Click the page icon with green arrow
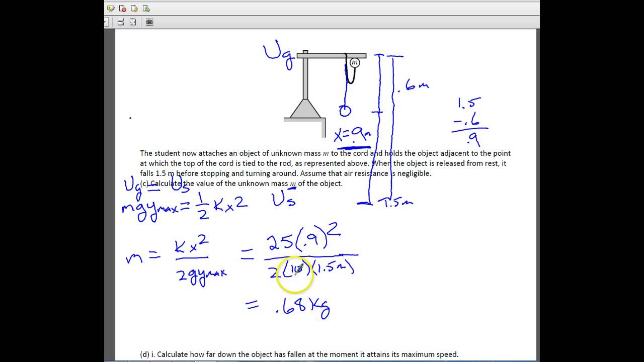 point(146,9)
